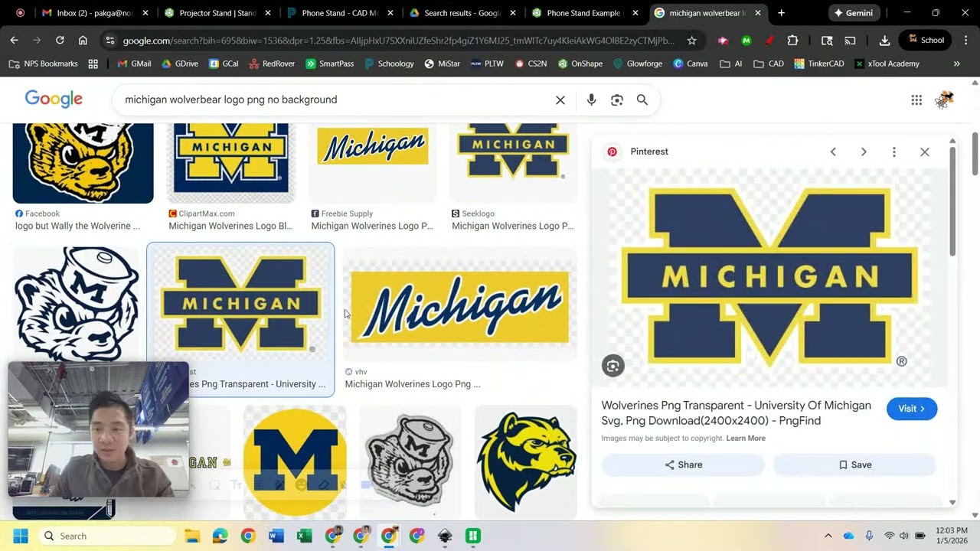Image resolution: width=980 pixels, height=551 pixels.
Task: Switch to the Projector Stand tab
Action: tap(217, 13)
